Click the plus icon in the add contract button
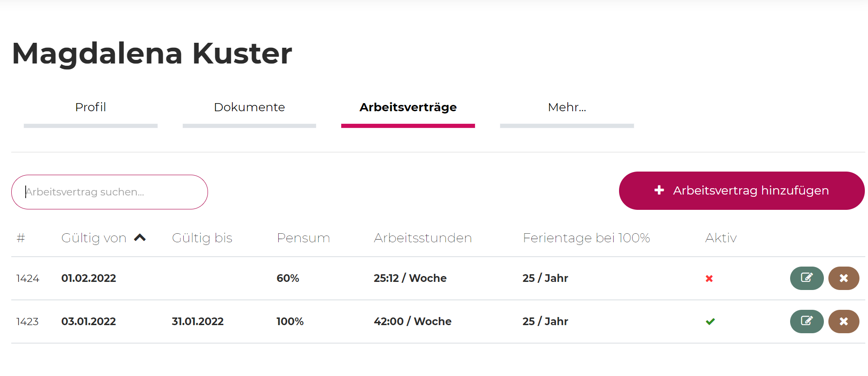The image size is (868, 376). (x=659, y=190)
